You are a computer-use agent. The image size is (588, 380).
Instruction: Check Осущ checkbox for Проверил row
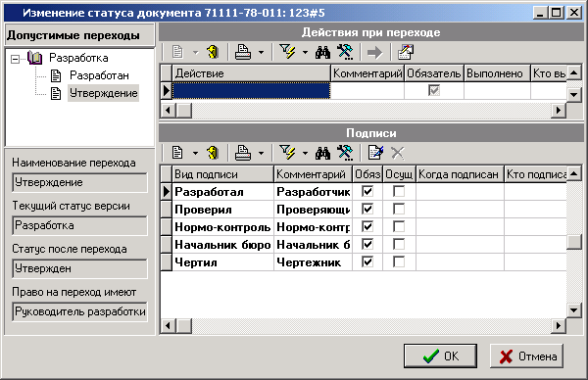(x=399, y=210)
